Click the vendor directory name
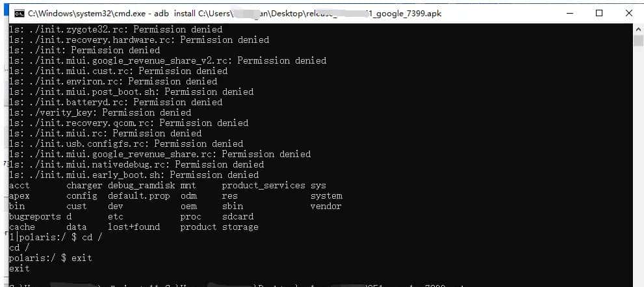The width and height of the screenshot is (644, 287). pos(326,206)
